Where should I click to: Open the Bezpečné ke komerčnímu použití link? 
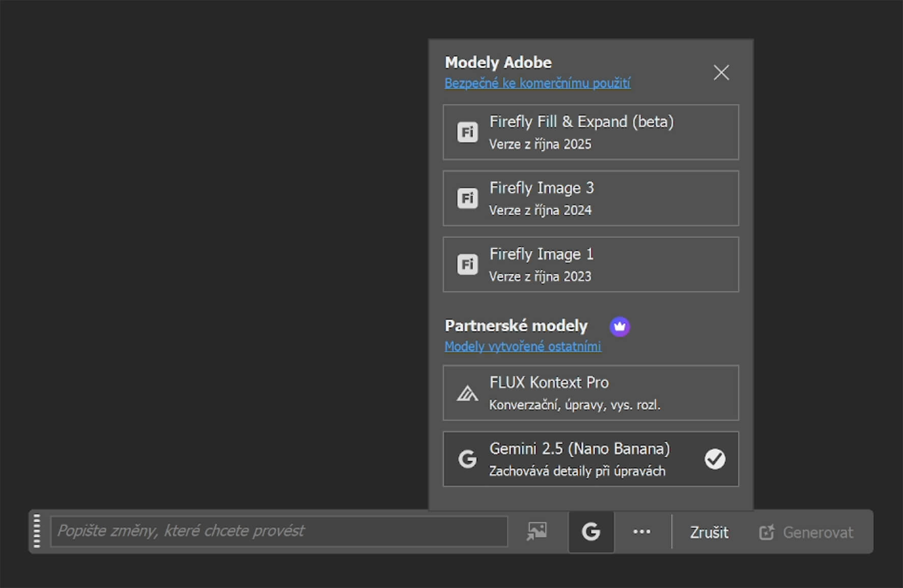(537, 83)
